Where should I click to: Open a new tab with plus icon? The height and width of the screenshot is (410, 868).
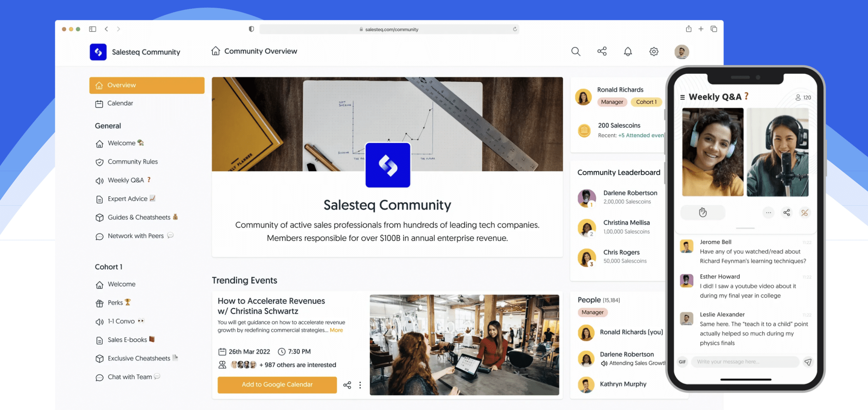tap(701, 29)
